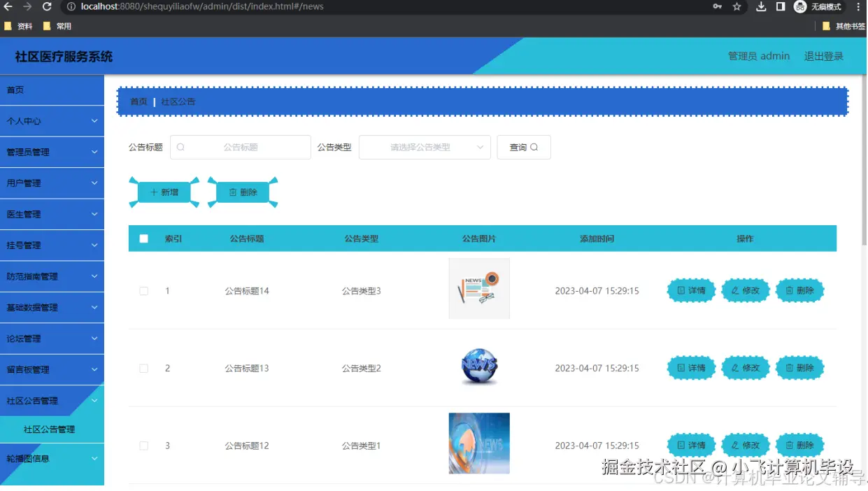
Task: Delete the 公告标题12 row
Action: (799, 446)
